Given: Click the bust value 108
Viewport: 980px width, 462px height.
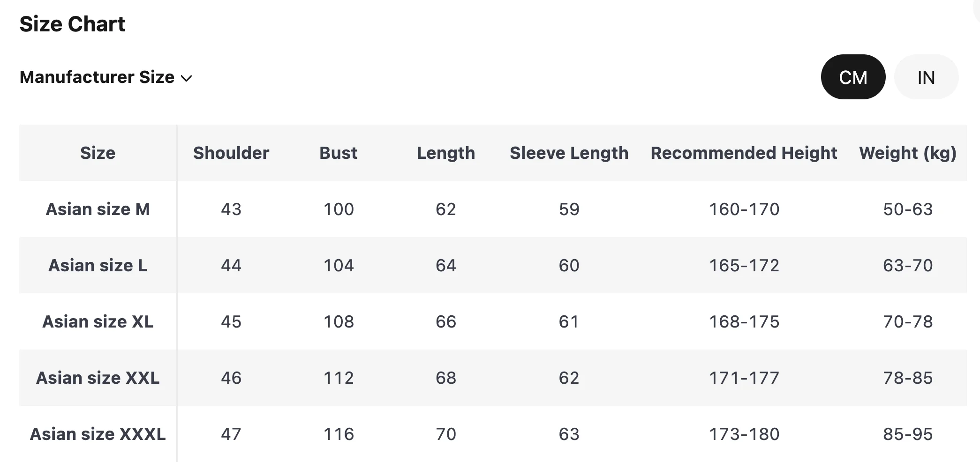Looking at the screenshot, I should pos(338,322).
